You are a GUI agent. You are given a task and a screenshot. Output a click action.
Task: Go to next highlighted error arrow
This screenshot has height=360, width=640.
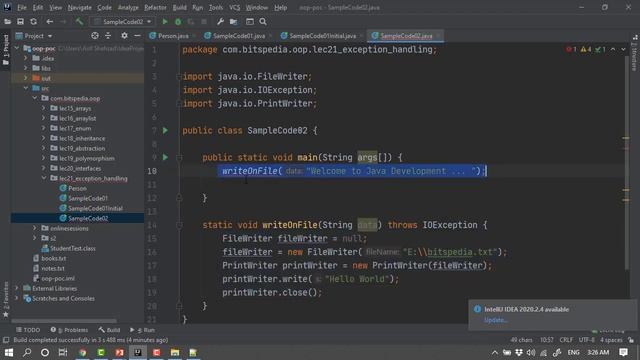pyautogui.click(x=623, y=49)
